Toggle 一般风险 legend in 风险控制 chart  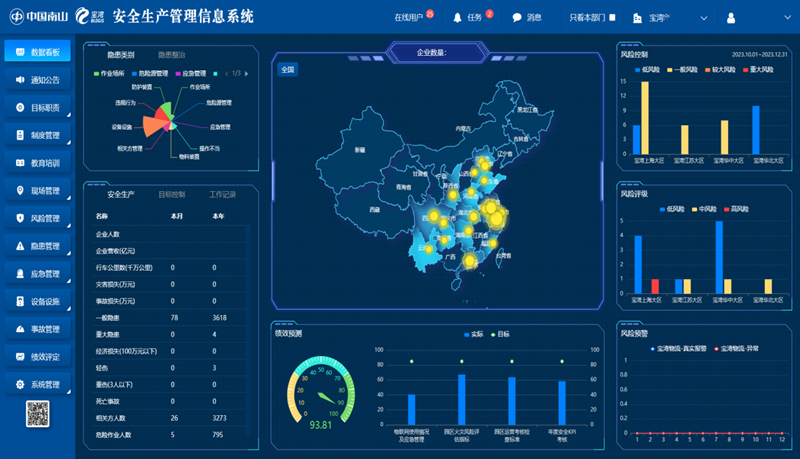coord(682,69)
